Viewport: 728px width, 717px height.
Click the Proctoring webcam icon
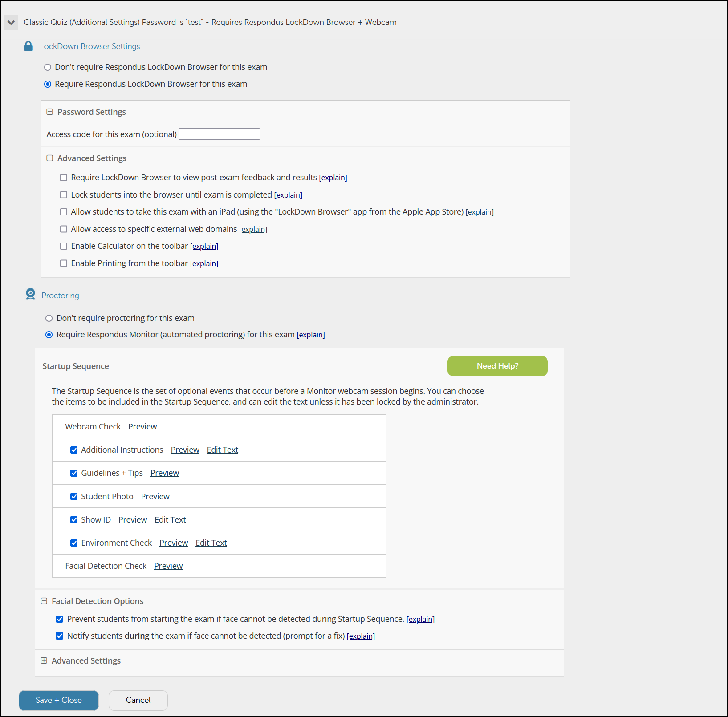click(x=30, y=294)
